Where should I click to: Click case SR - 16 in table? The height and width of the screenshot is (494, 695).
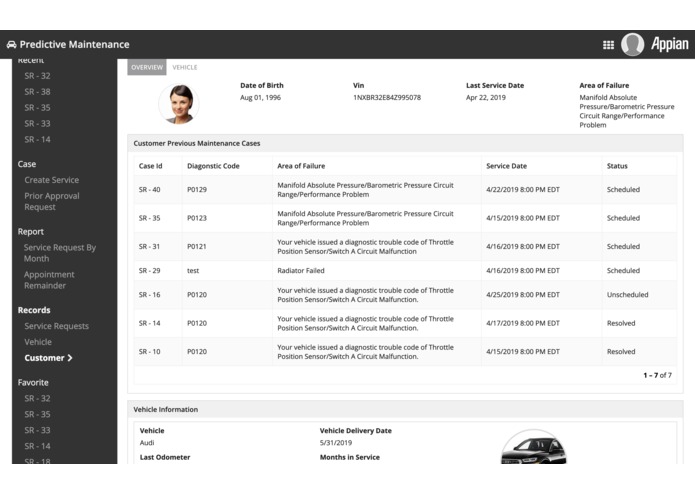(149, 295)
